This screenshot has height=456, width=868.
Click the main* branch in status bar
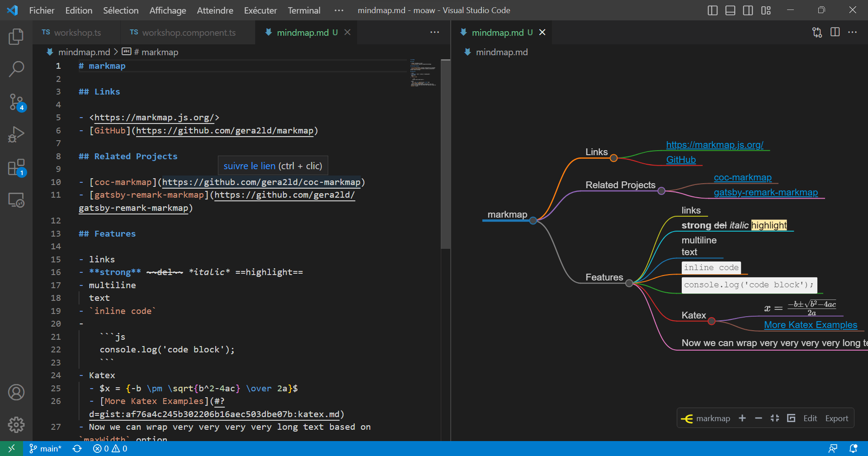pyautogui.click(x=45, y=448)
